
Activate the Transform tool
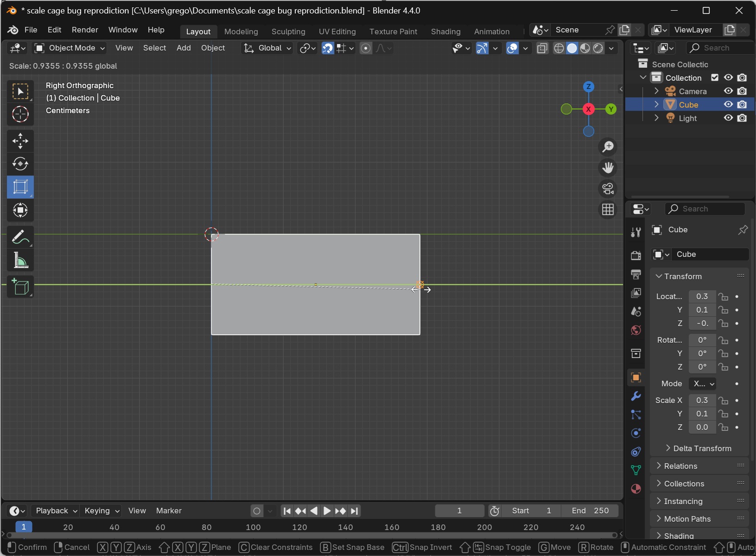click(20, 211)
